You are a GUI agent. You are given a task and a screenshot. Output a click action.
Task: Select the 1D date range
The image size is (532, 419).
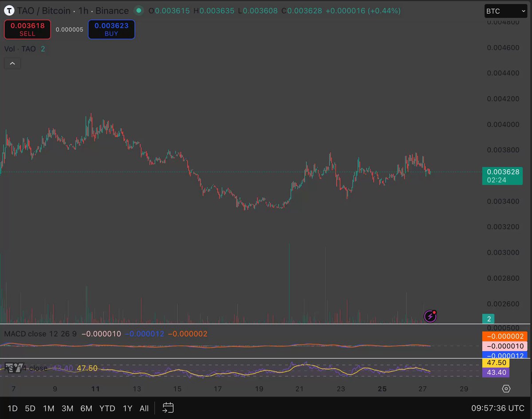tap(12, 408)
